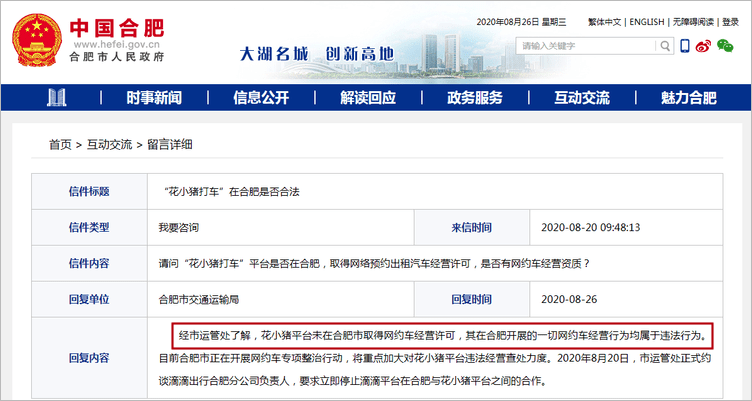The height and width of the screenshot is (401, 752).
Task: Open the Weibo icon
Action: (703, 46)
